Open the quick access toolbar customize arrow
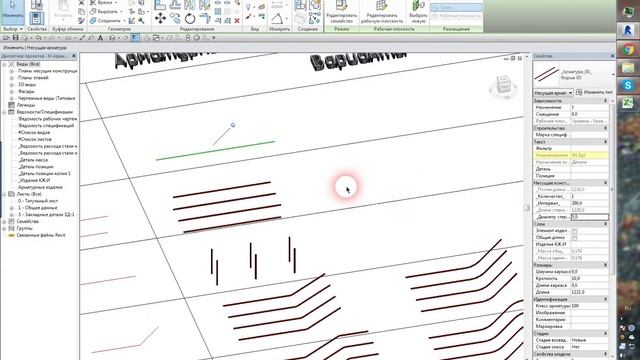The image size is (640, 360). 213,38
